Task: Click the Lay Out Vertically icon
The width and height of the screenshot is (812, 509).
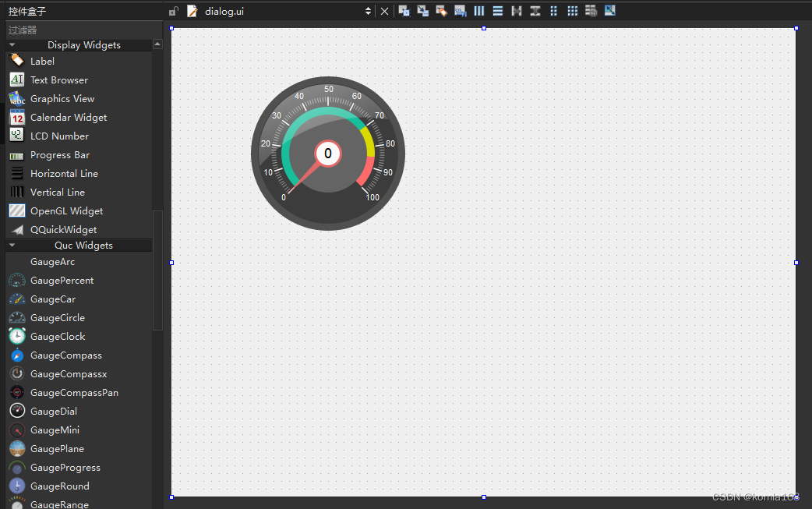Action: coord(497,10)
